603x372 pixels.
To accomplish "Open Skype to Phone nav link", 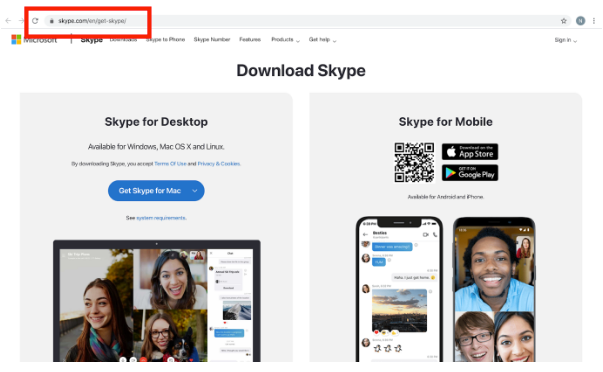I will tap(165, 40).
